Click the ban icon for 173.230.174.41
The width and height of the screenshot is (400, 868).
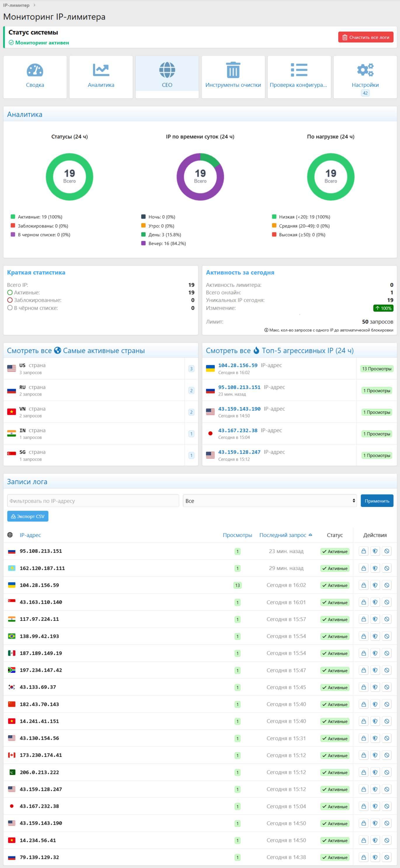tap(387, 755)
